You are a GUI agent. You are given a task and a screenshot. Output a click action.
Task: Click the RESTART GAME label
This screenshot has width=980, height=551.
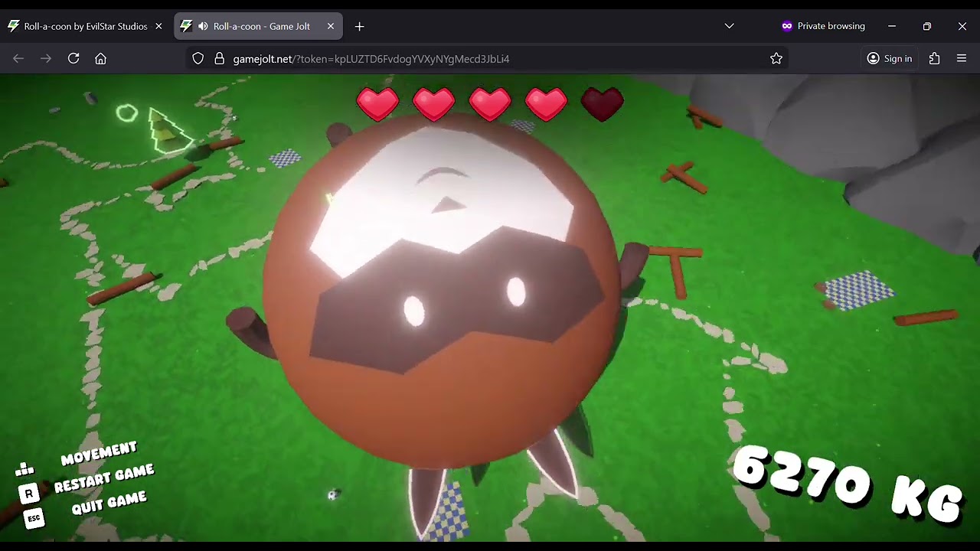click(104, 478)
